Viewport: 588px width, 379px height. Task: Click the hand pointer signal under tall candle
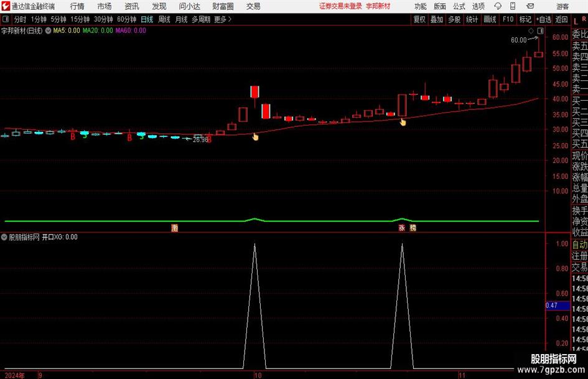pyautogui.click(x=403, y=122)
